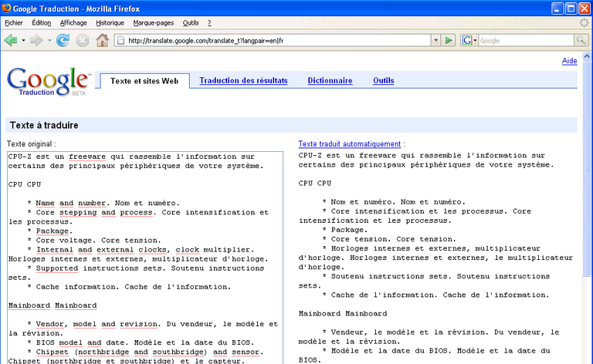Click 'Mainboard Mainboard' in translated text
This screenshot has height=364, width=593.
[343, 313]
